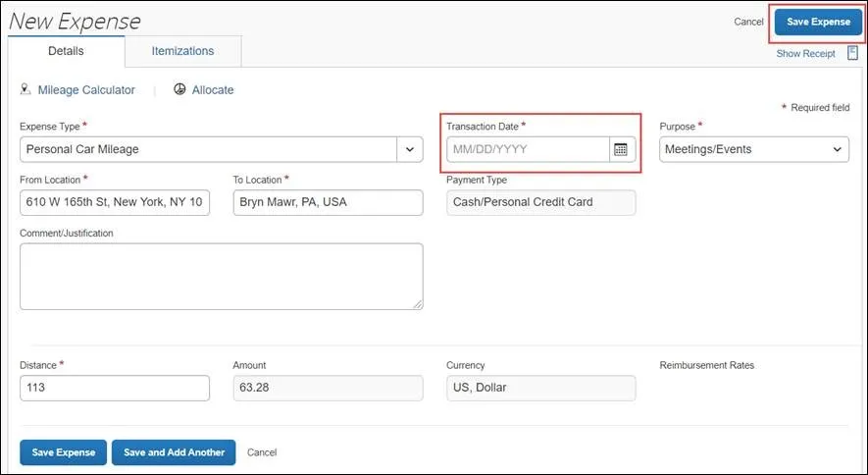The width and height of the screenshot is (868, 475).
Task: Click the bottom Cancel link
Action: [x=262, y=452]
